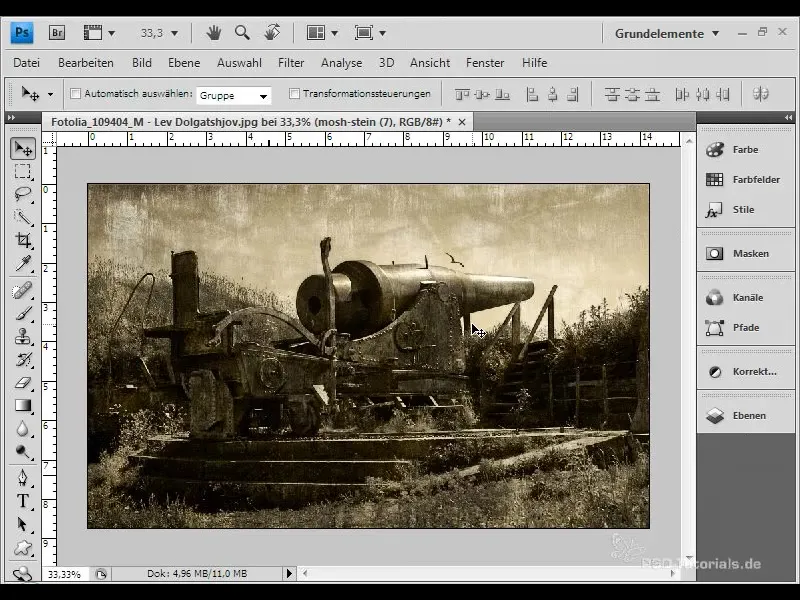The image size is (800, 600).
Task: Select the History Brush tool
Action: (x=23, y=360)
